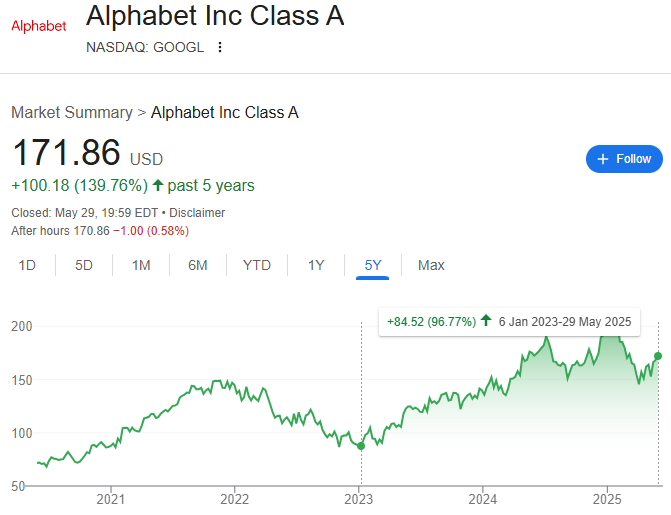Open the Disclaimer link

tap(197, 213)
